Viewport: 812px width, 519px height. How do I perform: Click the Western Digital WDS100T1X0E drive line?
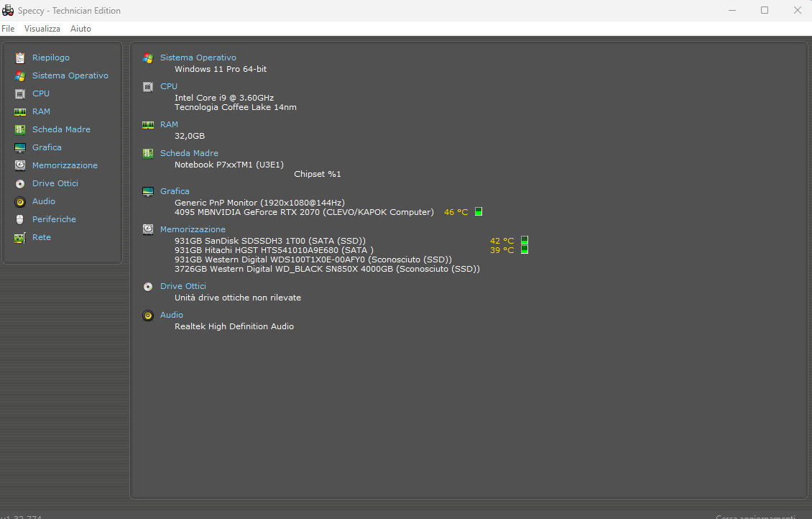click(x=313, y=259)
